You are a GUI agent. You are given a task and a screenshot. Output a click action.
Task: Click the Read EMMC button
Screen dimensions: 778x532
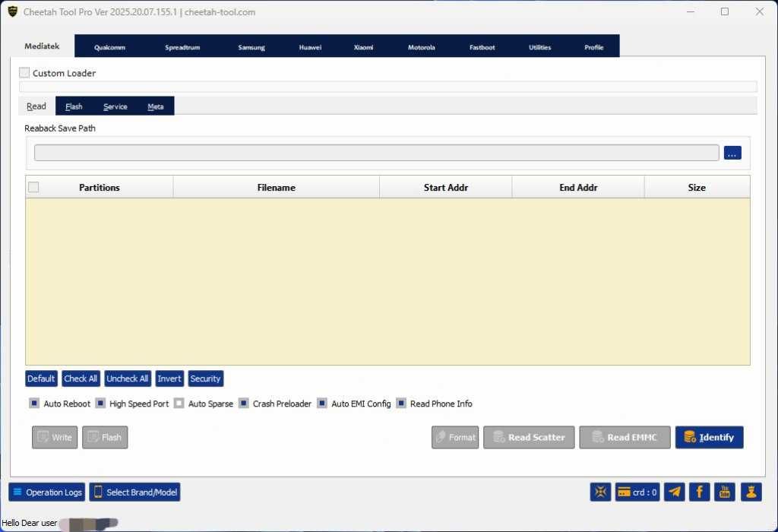(625, 437)
